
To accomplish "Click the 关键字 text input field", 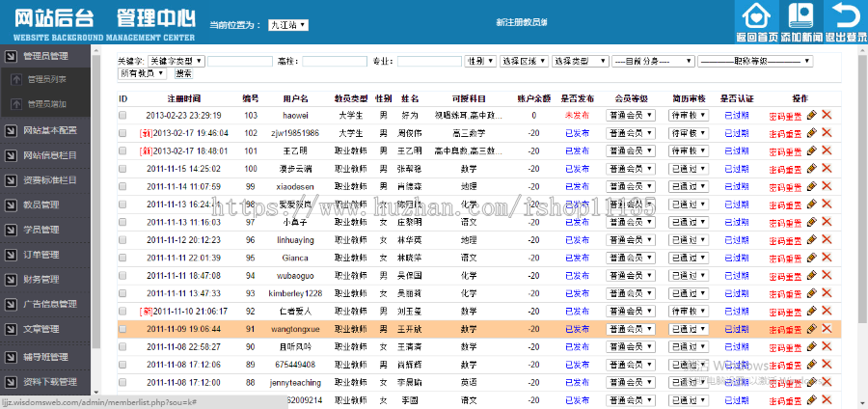I will [x=240, y=61].
